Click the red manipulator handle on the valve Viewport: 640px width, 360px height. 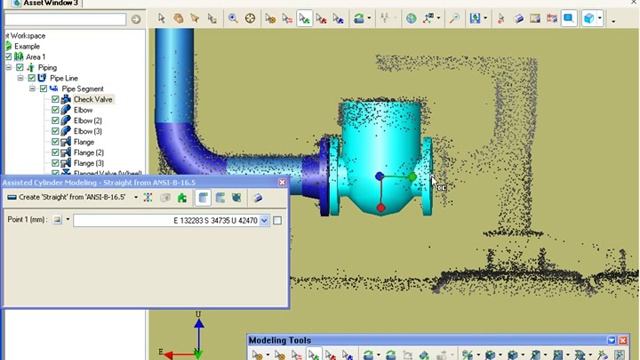coord(380,208)
